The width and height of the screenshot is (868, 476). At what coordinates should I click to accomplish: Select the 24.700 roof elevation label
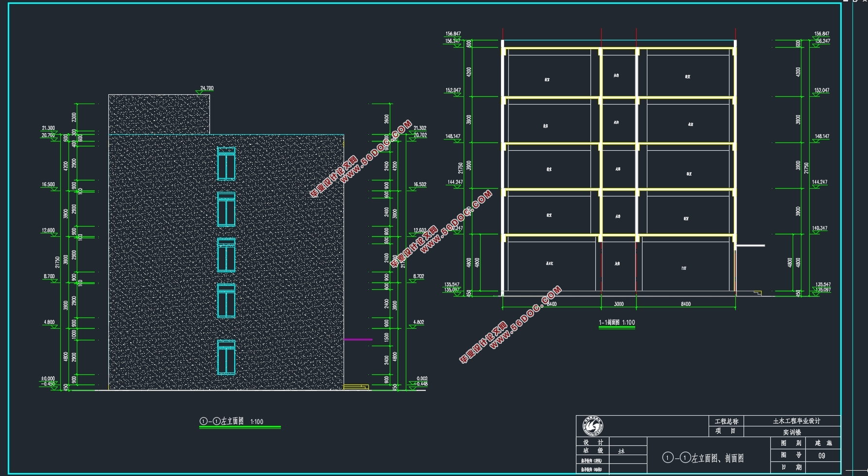pyautogui.click(x=207, y=88)
